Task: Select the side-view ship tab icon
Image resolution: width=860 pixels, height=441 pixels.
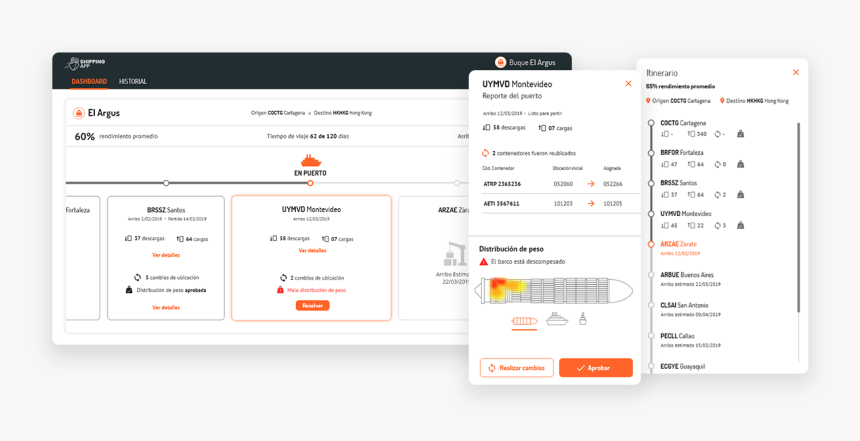Action: [557, 319]
